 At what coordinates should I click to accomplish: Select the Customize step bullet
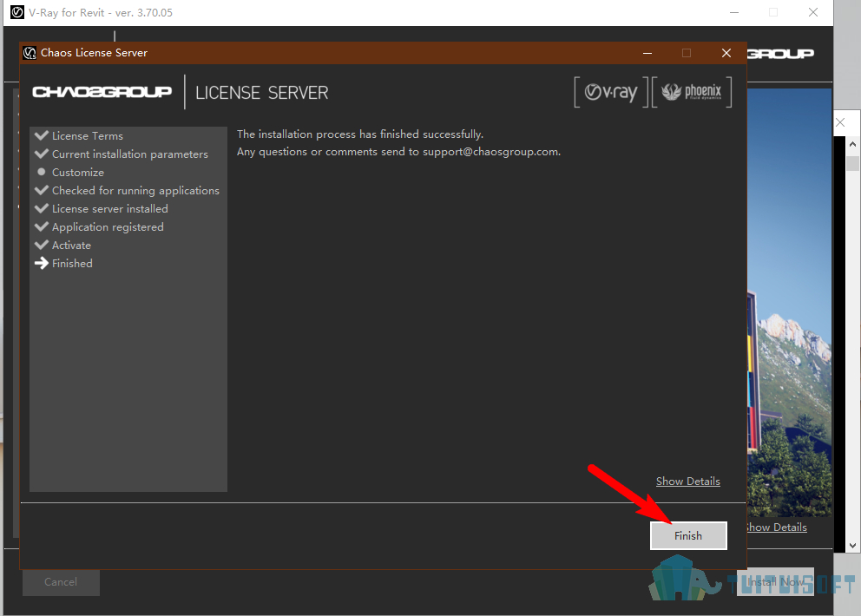(41, 172)
